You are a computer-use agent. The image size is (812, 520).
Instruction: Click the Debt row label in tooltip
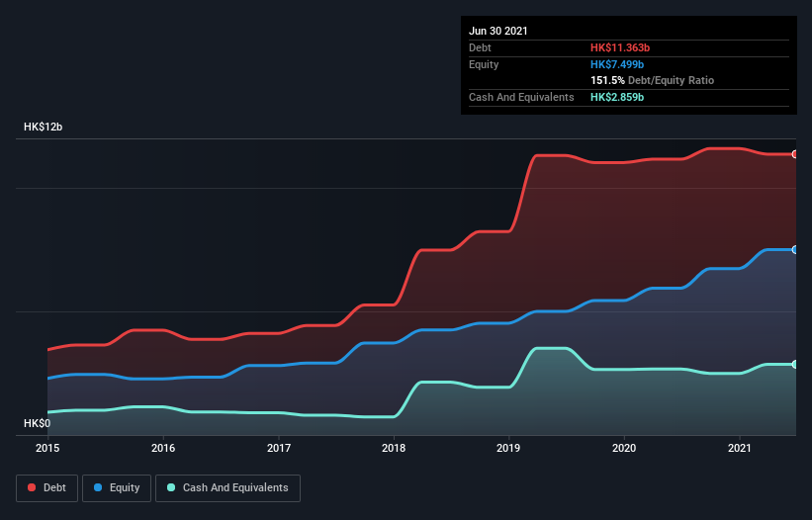(480, 47)
